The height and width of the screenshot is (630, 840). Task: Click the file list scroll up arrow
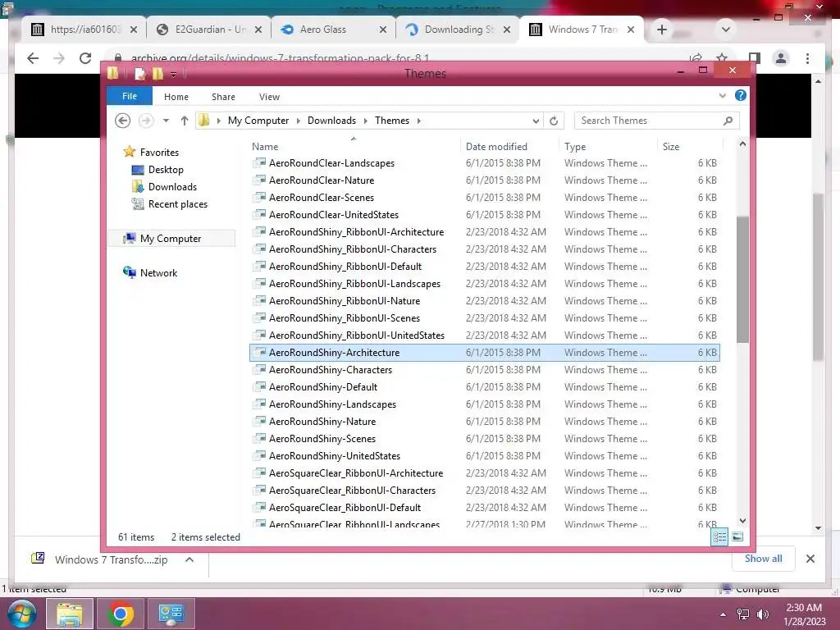click(x=742, y=144)
